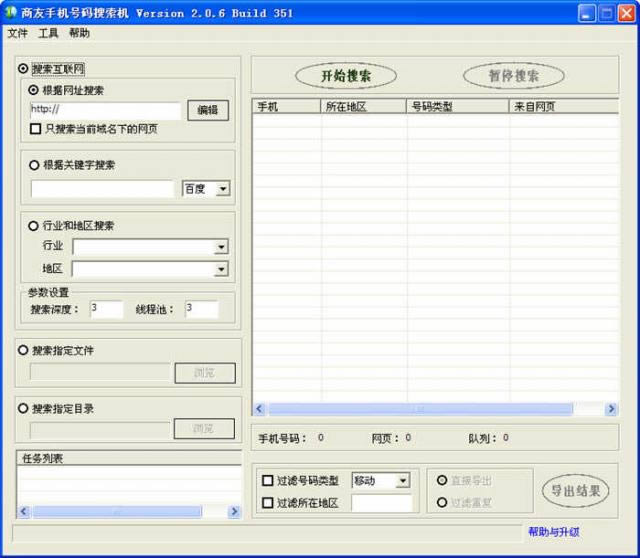The image size is (640, 558).
Task: Click the 导出结果 button
Action: (576, 491)
